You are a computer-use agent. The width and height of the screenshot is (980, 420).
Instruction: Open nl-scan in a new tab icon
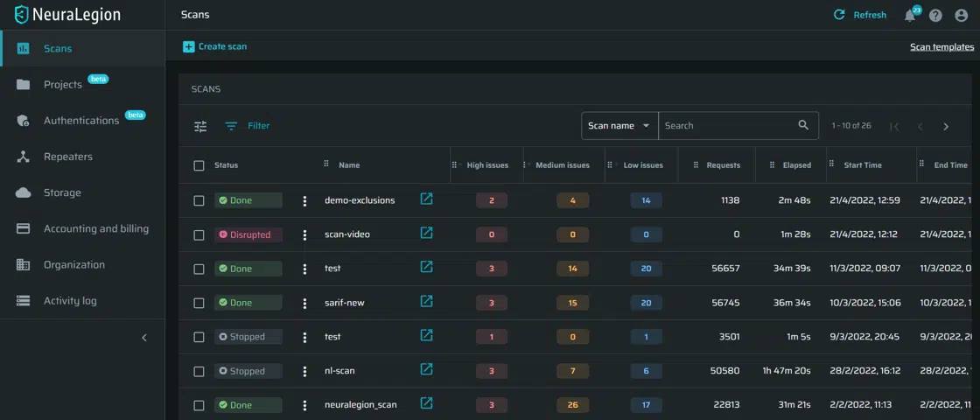pos(426,368)
